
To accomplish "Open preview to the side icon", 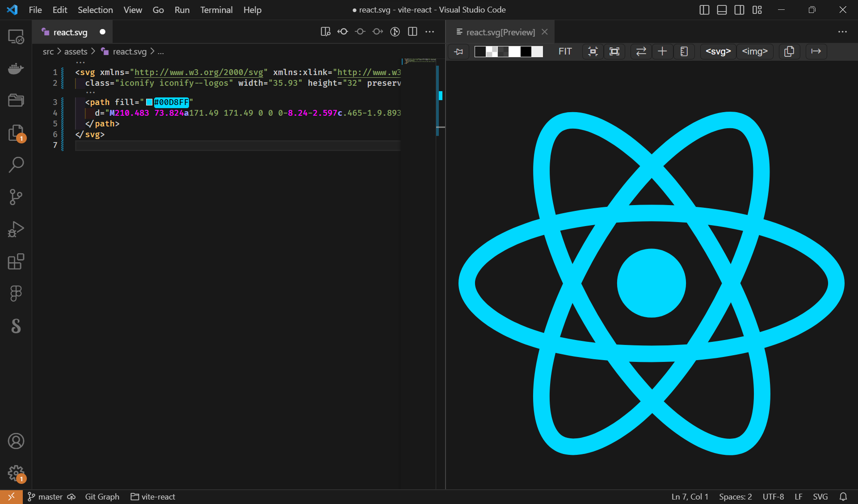I will click(x=325, y=32).
